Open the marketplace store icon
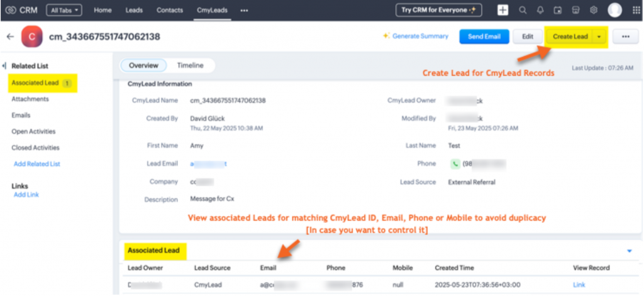 coord(575,10)
